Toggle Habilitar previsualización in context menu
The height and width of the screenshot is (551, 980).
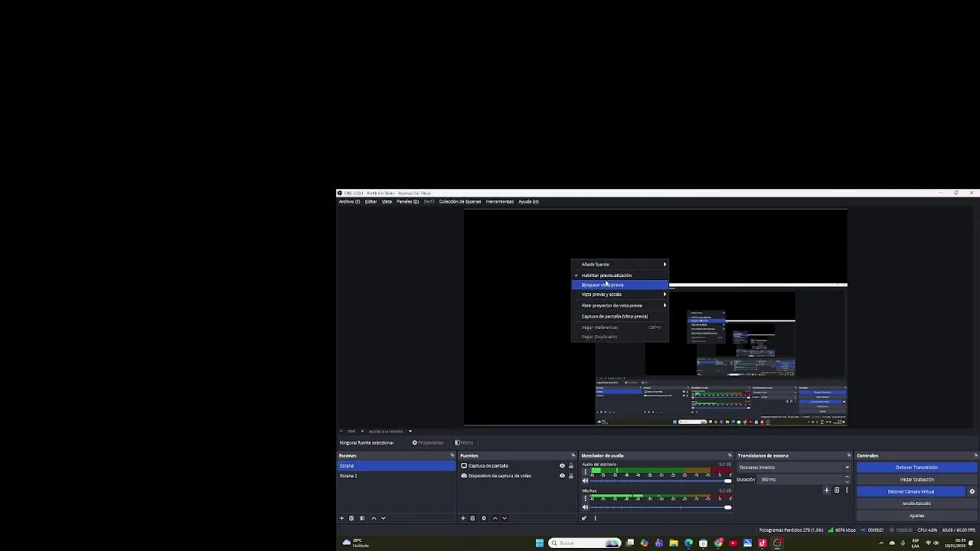coord(620,275)
